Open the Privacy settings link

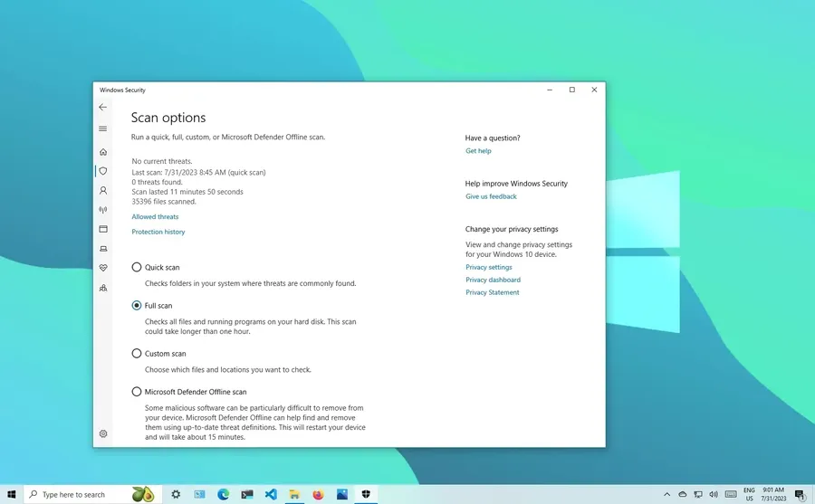[x=489, y=267]
